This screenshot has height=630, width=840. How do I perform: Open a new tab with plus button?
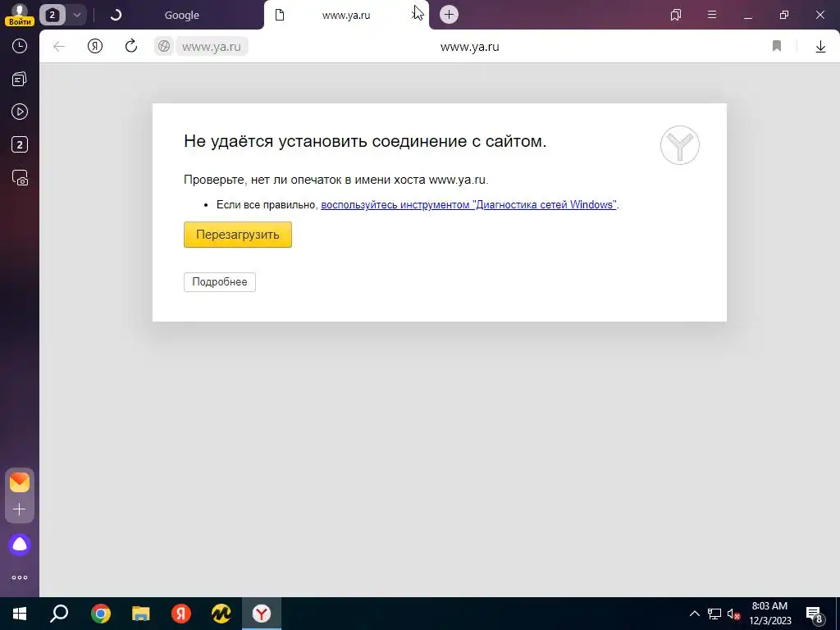(x=449, y=15)
